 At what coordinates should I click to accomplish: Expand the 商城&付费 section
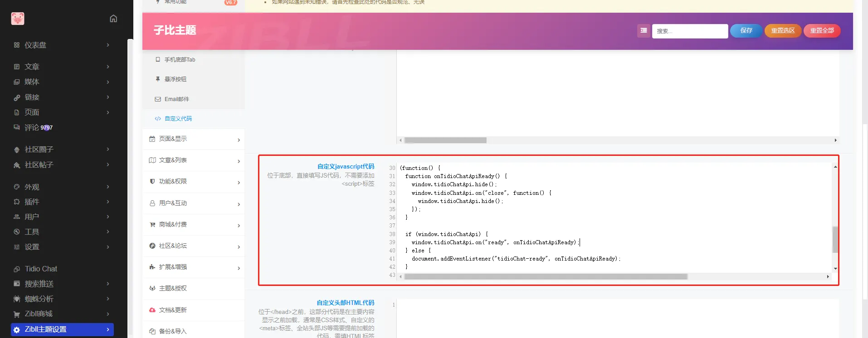(194, 225)
